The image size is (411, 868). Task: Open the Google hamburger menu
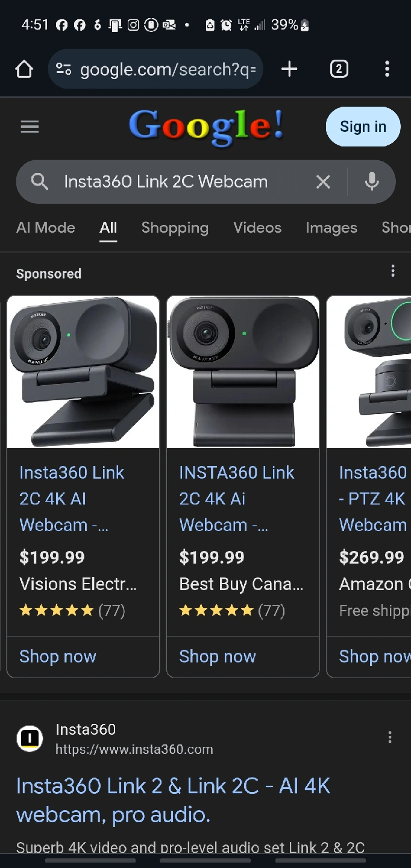(x=30, y=127)
